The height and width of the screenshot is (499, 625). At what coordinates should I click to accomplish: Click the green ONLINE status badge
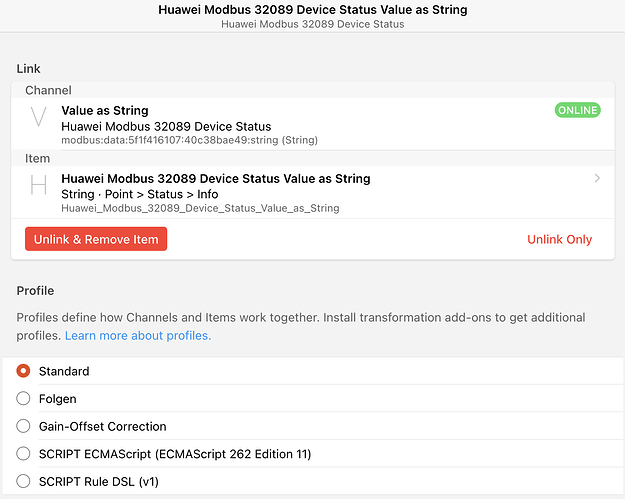[x=578, y=110]
